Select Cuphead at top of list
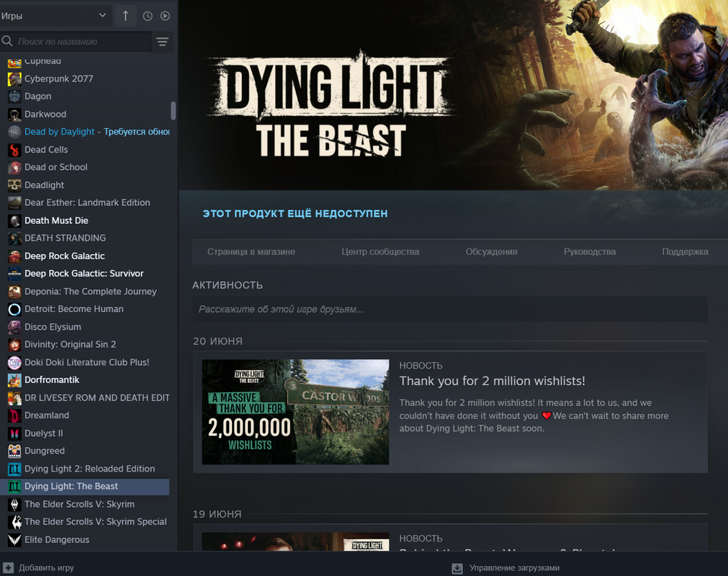 click(42, 62)
